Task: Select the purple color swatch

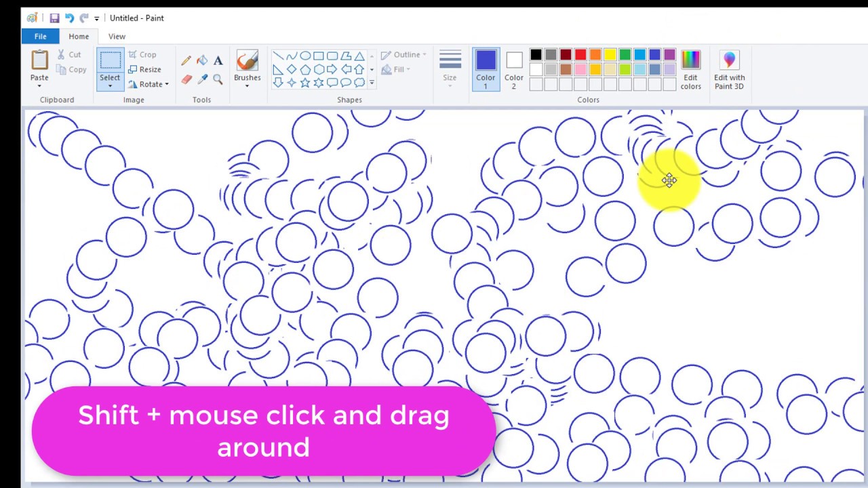Action: 670,55
